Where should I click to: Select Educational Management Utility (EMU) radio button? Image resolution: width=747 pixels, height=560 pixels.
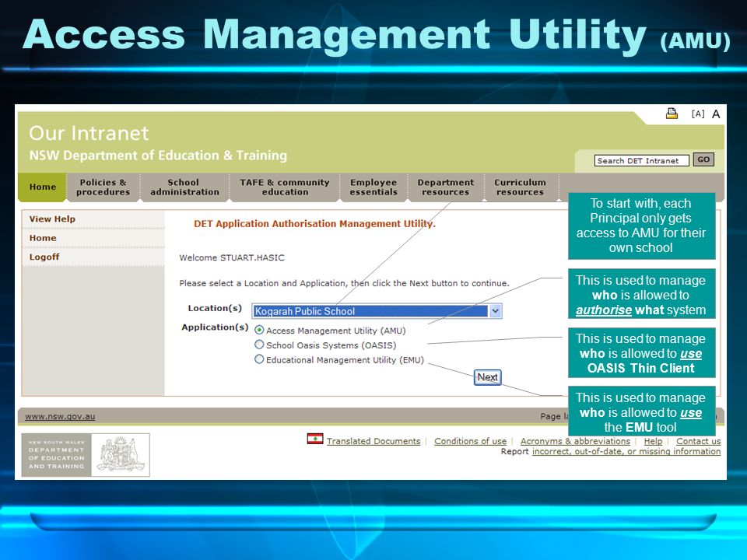pyautogui.click(x=259, y=359)
